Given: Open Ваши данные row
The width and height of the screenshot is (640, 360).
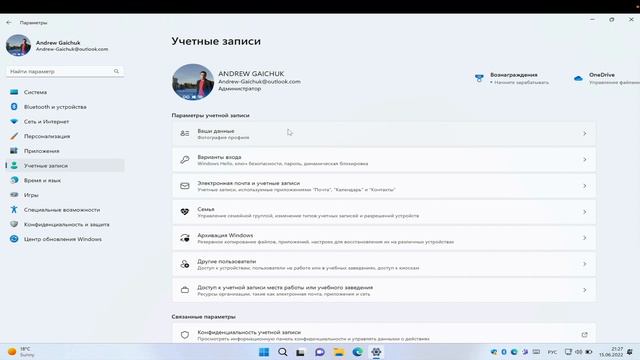Looking at the screenshot, I should (384, 134).
